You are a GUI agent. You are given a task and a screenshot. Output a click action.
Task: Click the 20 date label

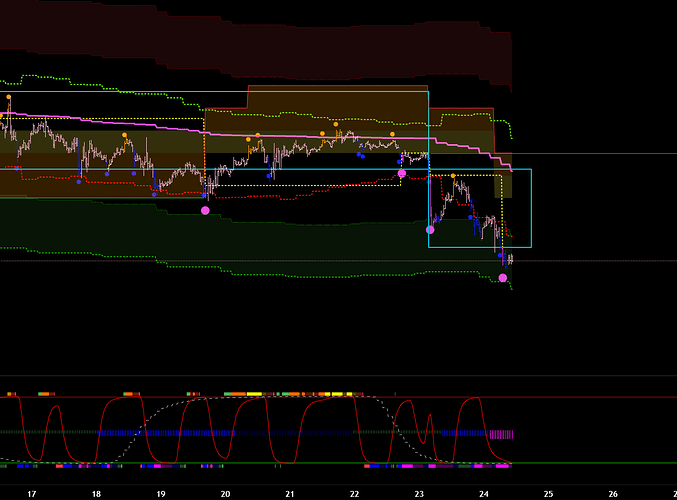pyautogui.click(x=225, y=493)
